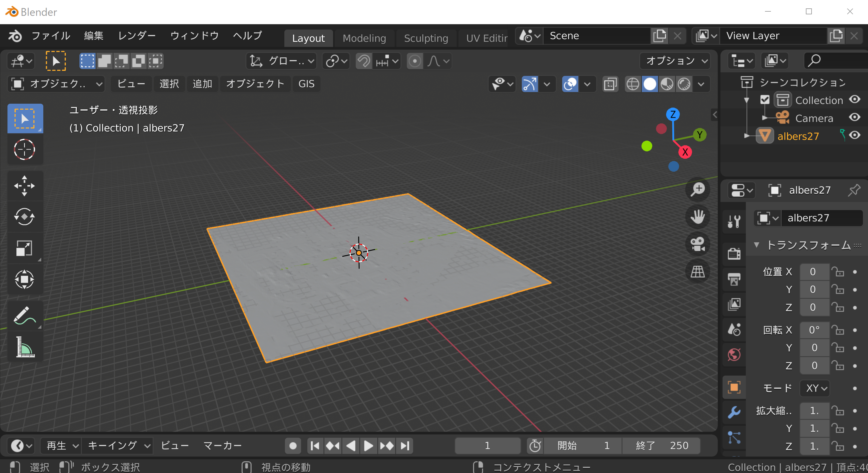
Task: Click the 終了 250 end frame field
Action: click(x=661, y=446)
